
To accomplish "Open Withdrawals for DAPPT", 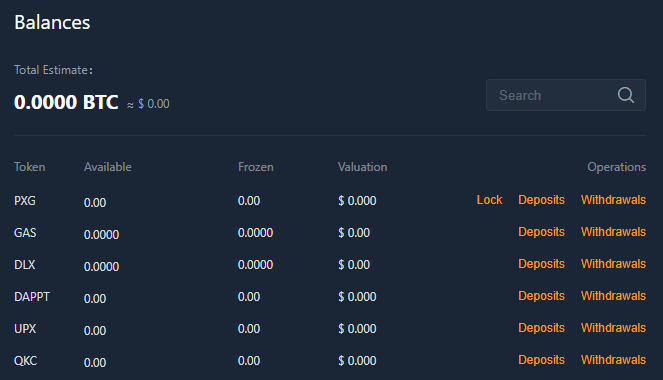I will [x=613, y=296].
